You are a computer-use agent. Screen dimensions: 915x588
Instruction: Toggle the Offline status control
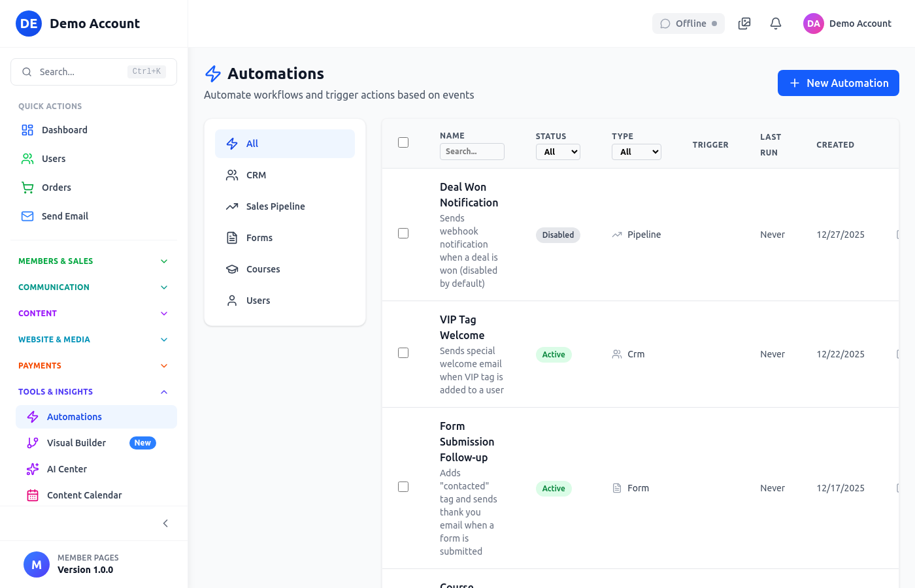(x=688, y=23)
